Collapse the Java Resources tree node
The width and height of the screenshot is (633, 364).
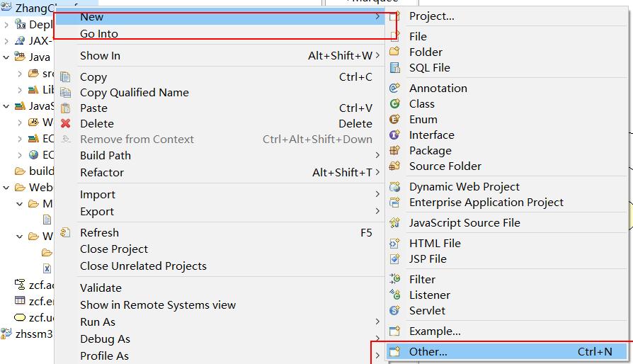click(6, 57)
